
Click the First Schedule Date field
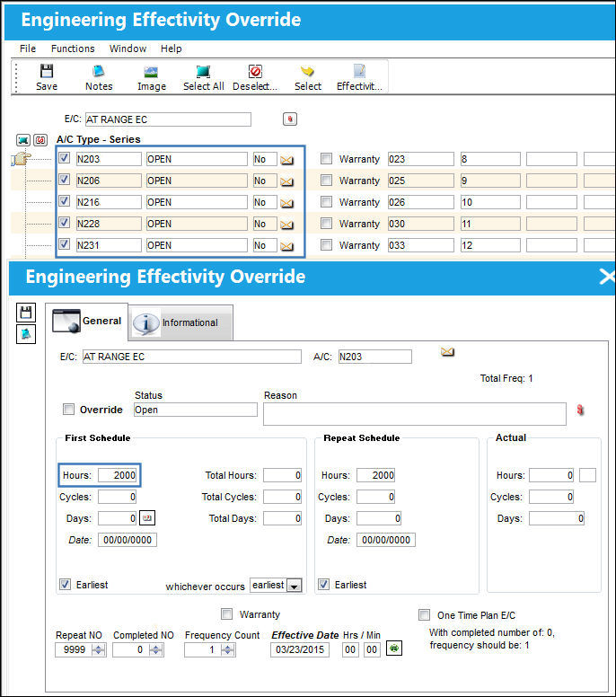tap(128, 540)
